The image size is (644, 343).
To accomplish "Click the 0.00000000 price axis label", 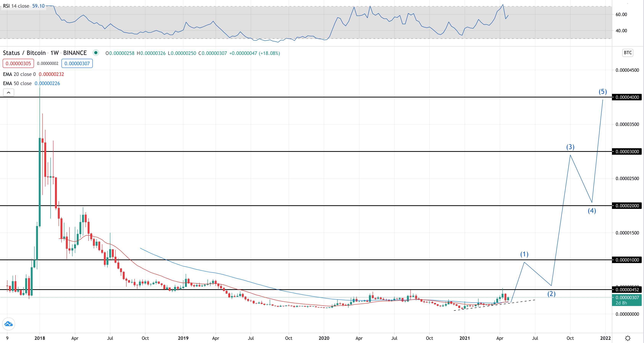I will pos(627,314).
